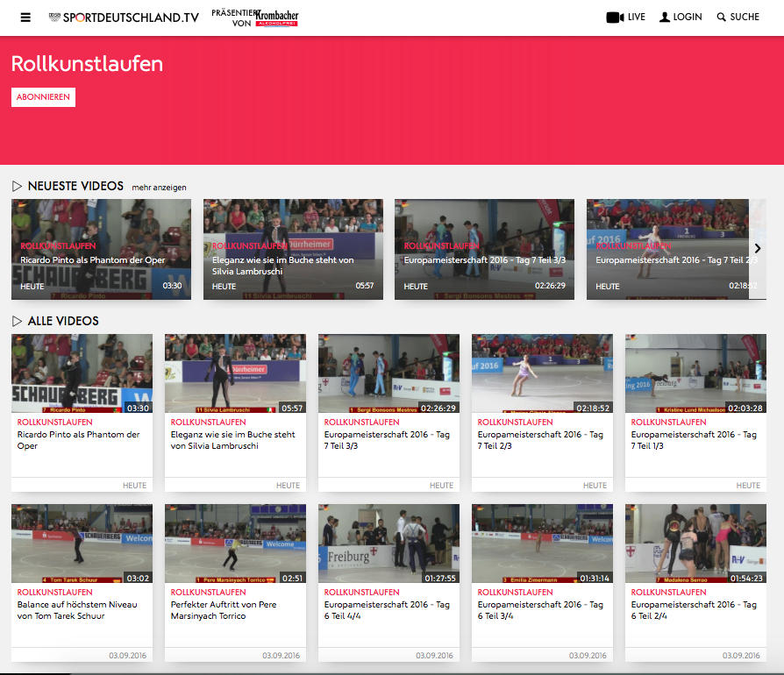
Task: Open the 01:31:14 video thumbnail
Action: pyautogui.click(x=543, y=544)
